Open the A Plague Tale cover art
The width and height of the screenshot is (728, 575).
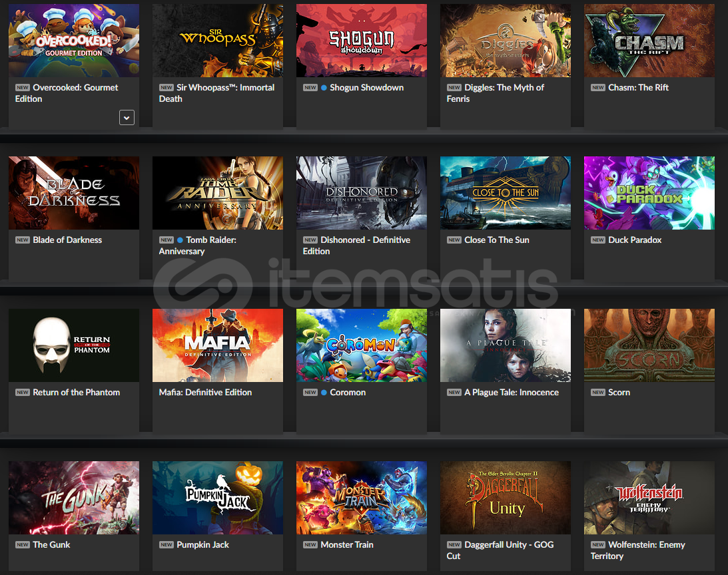coord(506,345)
